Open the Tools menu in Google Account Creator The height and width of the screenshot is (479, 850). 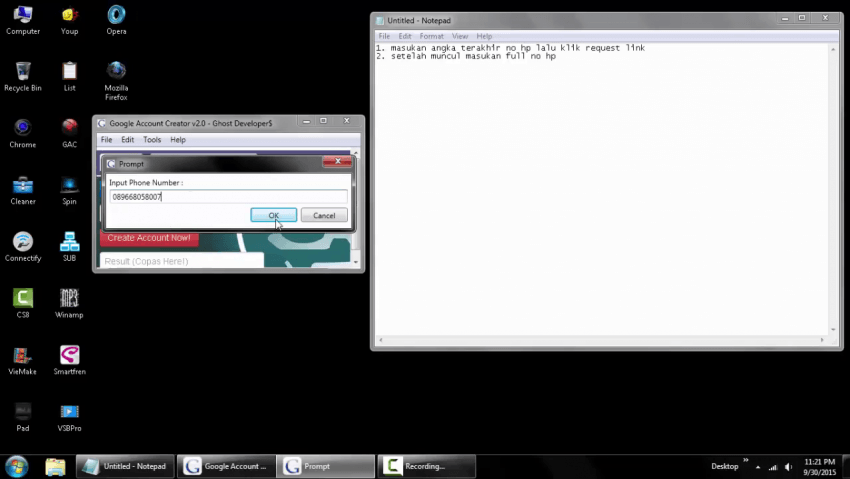(152, 140)
